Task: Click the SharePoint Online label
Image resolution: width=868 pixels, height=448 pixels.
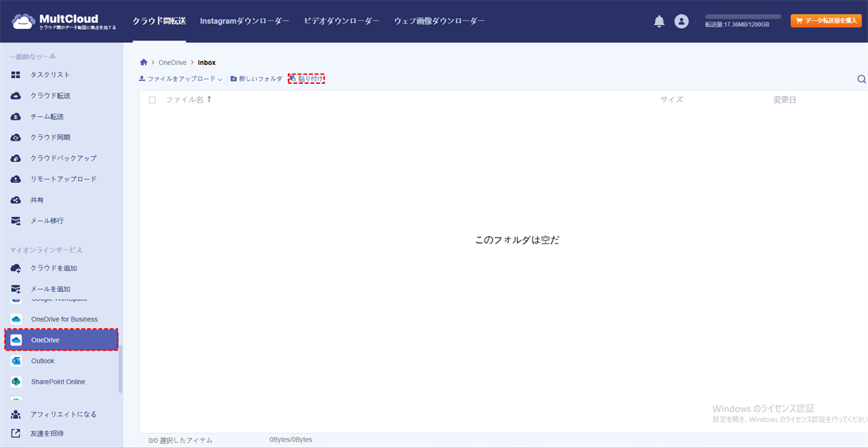Action: click(58, 382)
